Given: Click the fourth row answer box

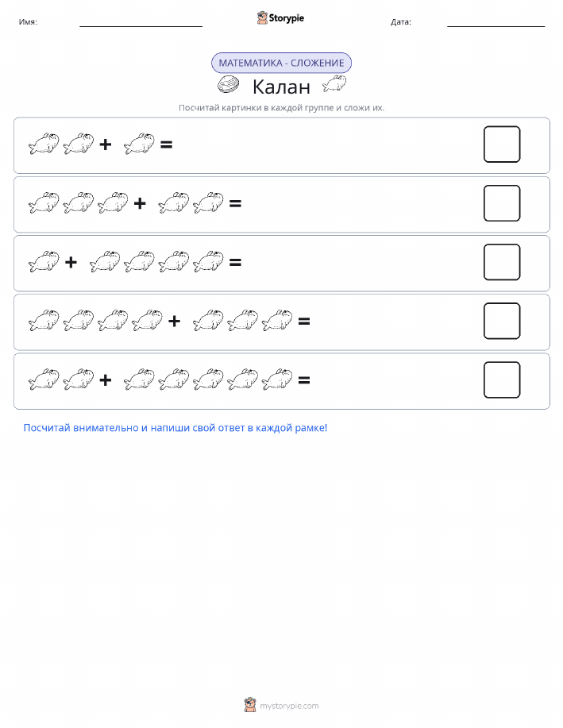Looking at the screenshot, I should click(502, 321).
